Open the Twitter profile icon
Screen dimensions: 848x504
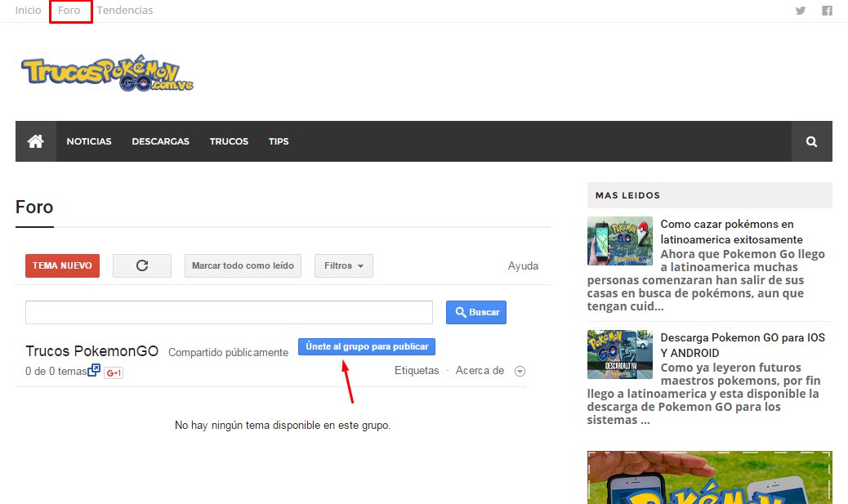click(x=801, y=11)
